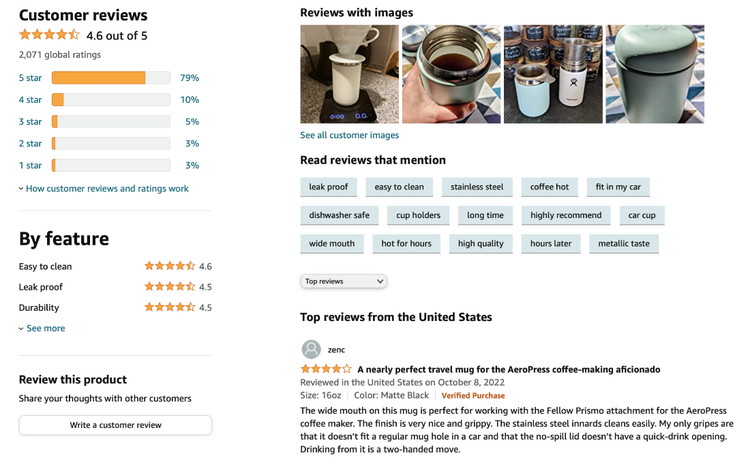Expand See more features
This screenshot has height=462, width=750.
(45, 328)
